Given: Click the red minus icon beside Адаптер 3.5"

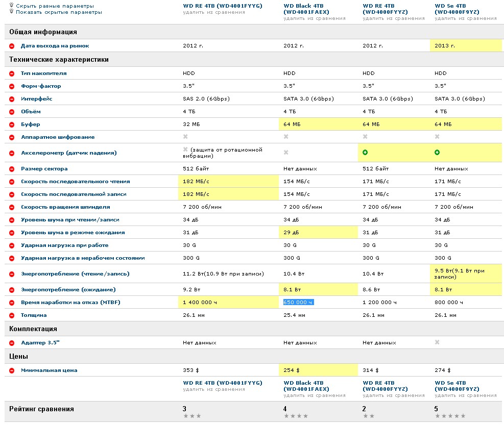Looking at the screenshot, I should pos(12,343).
